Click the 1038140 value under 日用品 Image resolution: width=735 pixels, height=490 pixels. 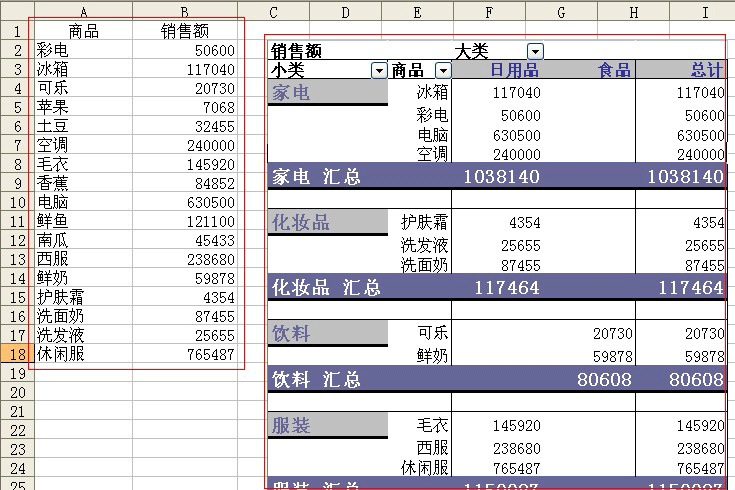pyautogui.click(x=502, y=176)
